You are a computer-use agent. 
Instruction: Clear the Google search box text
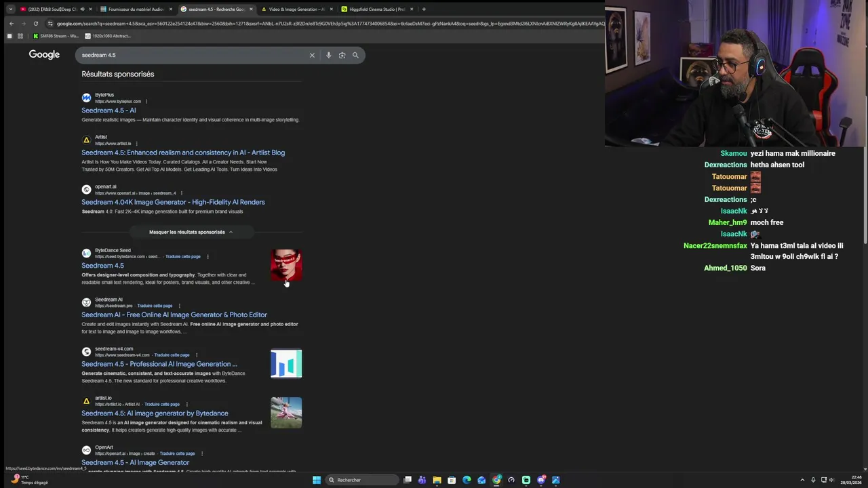coord(312,55)
